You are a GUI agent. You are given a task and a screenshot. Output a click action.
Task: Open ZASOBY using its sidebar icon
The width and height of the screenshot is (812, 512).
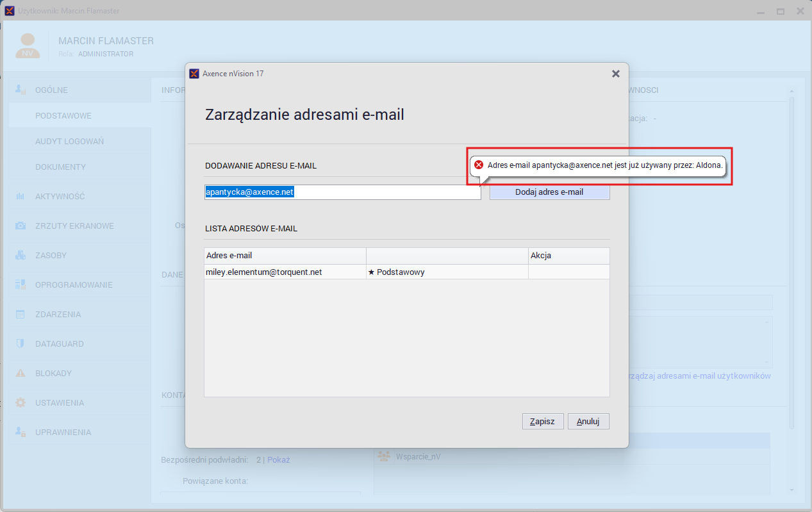tap(21, 255)
